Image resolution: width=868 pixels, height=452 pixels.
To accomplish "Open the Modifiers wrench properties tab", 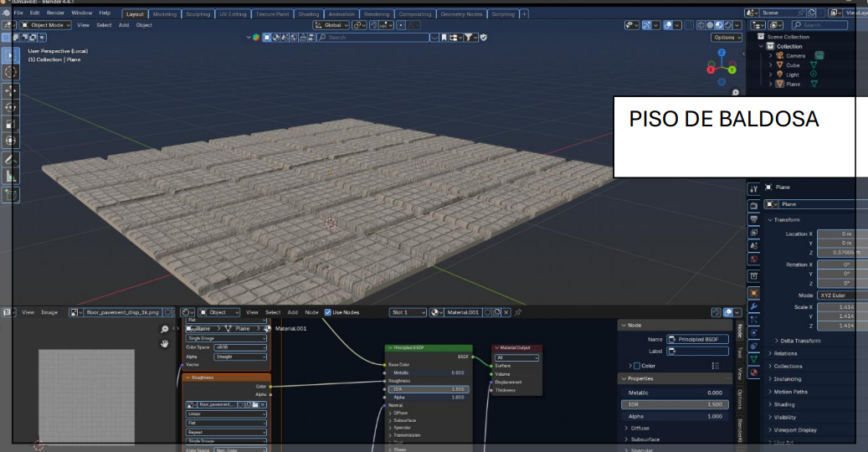I will [753, 306].
